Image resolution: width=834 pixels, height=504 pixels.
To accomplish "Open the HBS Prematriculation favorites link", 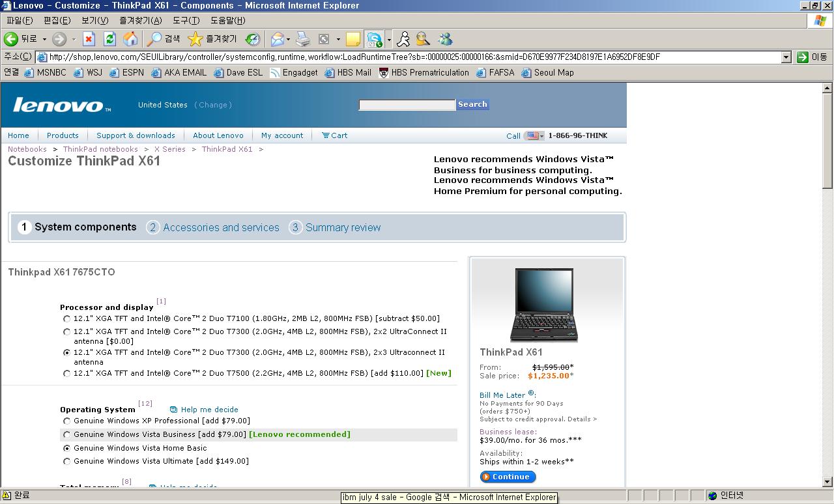I will (x=424, y=72).
